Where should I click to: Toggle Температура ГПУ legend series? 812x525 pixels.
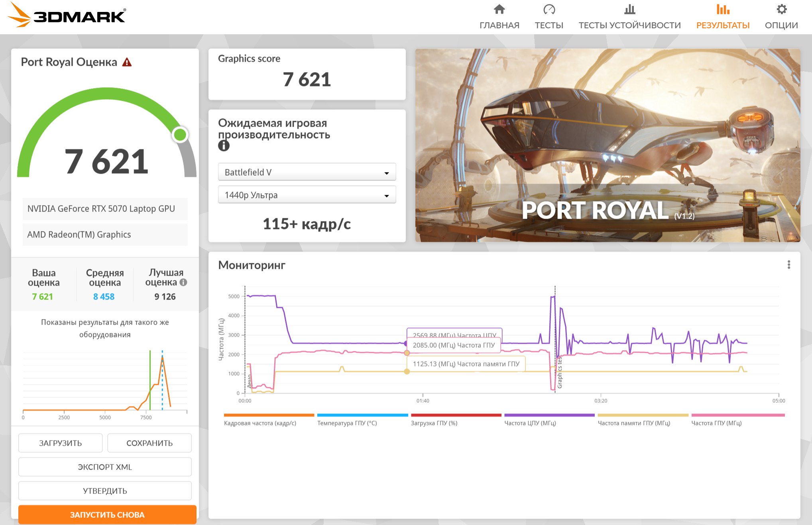click(x=347, y=423)
